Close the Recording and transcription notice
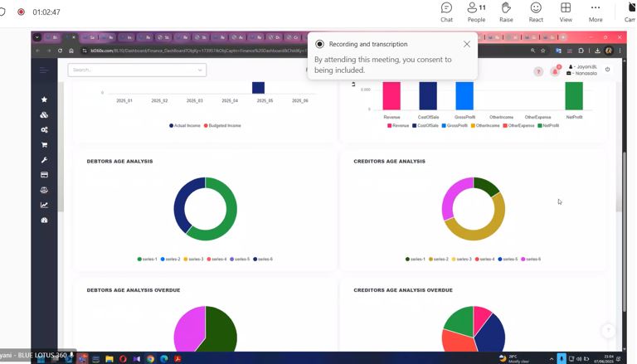The width and height of the screenshot is (637, 364). [x=467, y=44]
